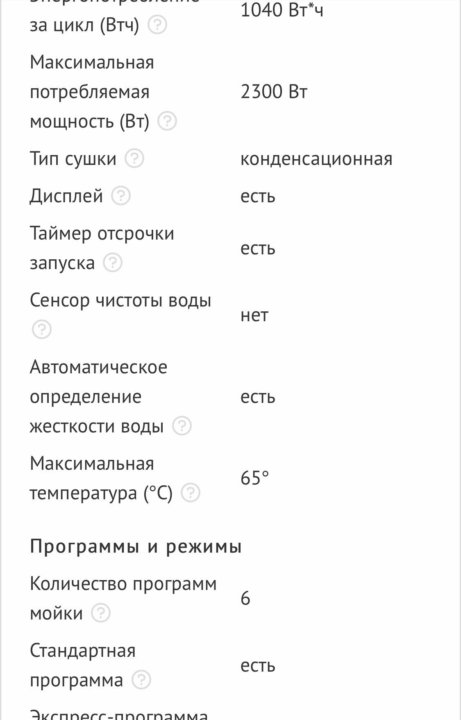Click нет value for water purity sensor
The width and height of the screenshot is (461, 720).
click(254, 315)
